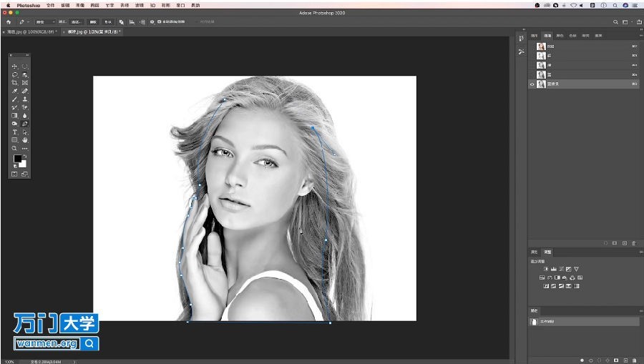Click the Mask button in options bar
The image size is (644, 364).
(x=93, y=21)
